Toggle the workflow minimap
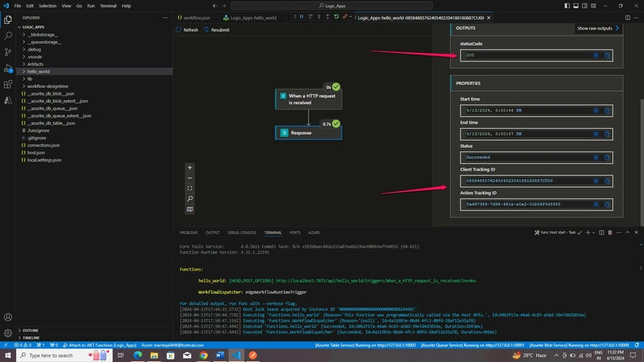 [189, 209]
